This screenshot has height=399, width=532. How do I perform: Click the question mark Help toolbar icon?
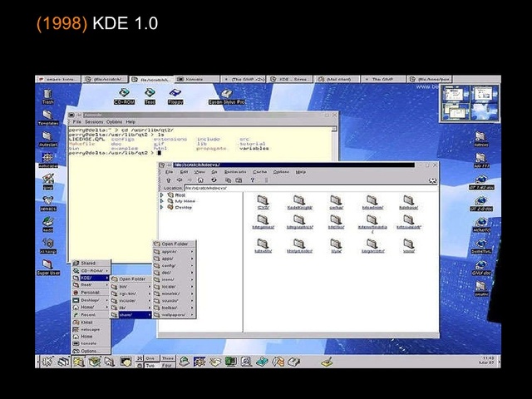pos(253,180)
